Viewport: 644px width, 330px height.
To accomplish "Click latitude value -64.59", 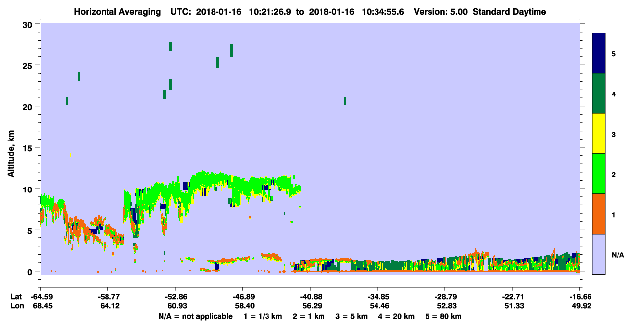I will 41,297.
